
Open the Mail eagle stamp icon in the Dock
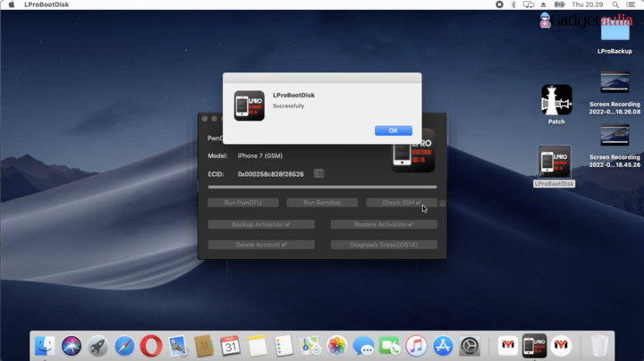(177, 346)
